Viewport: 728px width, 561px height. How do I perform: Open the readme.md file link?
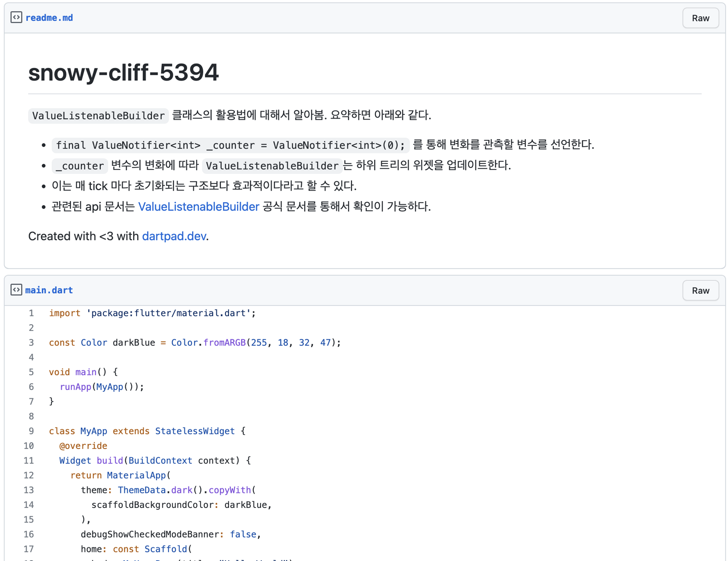(49, 18)
